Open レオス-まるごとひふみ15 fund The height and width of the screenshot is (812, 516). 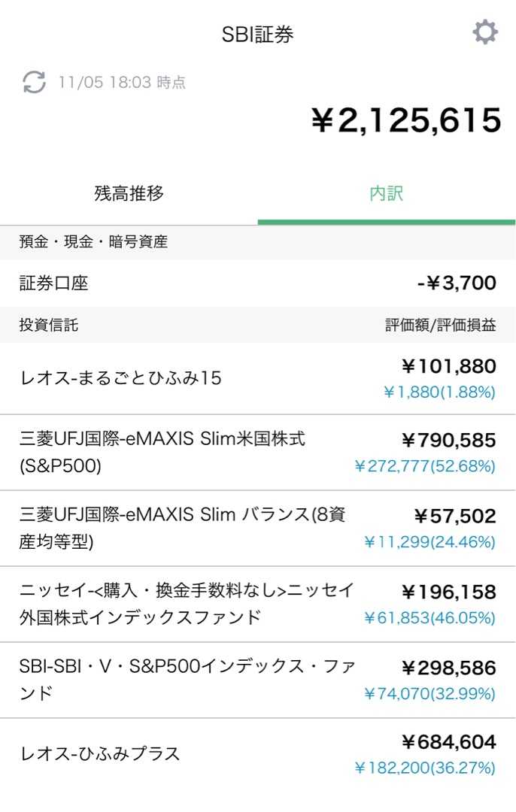[x=258, y=378]
